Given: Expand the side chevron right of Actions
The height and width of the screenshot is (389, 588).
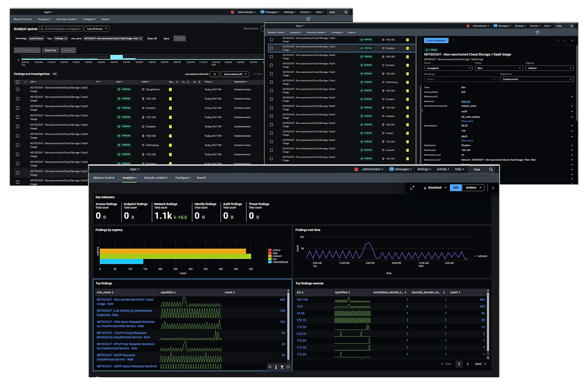Looking at the screenshot, I should tap(493, 188).
